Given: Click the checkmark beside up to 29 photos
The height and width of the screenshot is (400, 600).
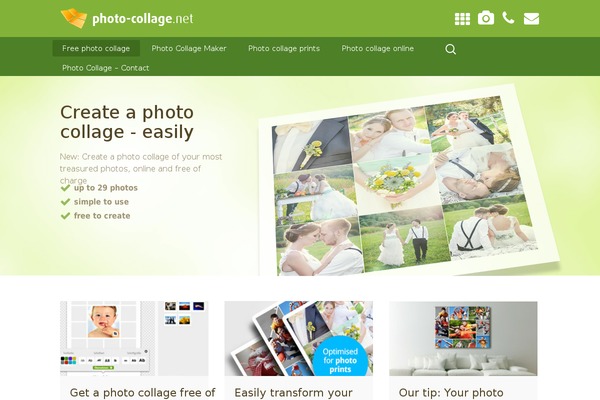Looking at the screenshot, I should (x=65, y=188).
